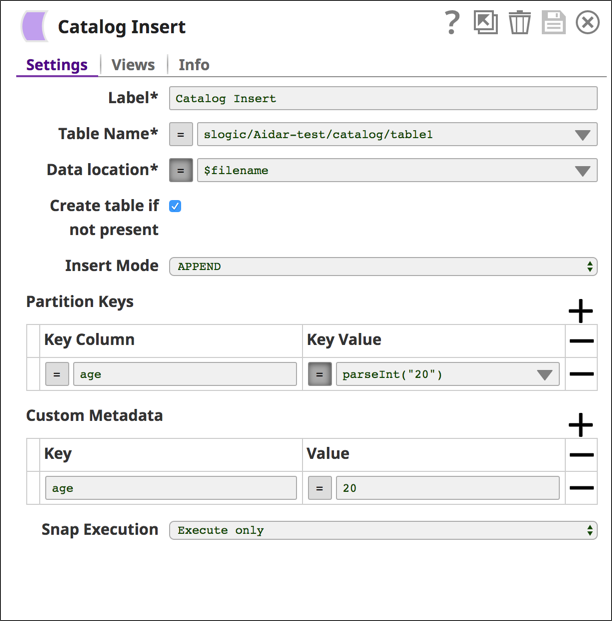Open Data location dropdown arrow
Screen dimensions: 612x621
(583, 171)
